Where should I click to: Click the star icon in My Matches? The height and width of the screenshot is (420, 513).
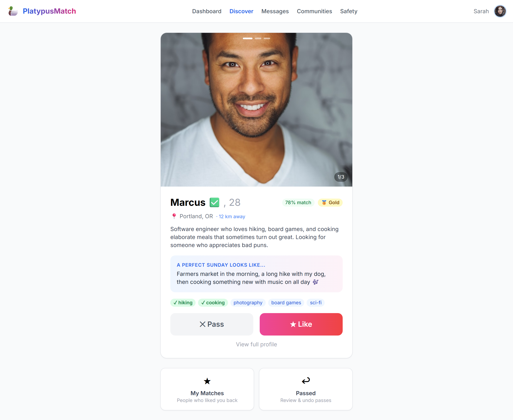click(x=207, y=381)
